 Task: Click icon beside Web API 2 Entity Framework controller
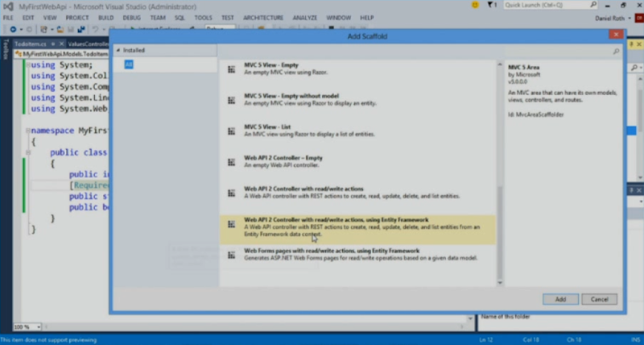coord(232,224)
